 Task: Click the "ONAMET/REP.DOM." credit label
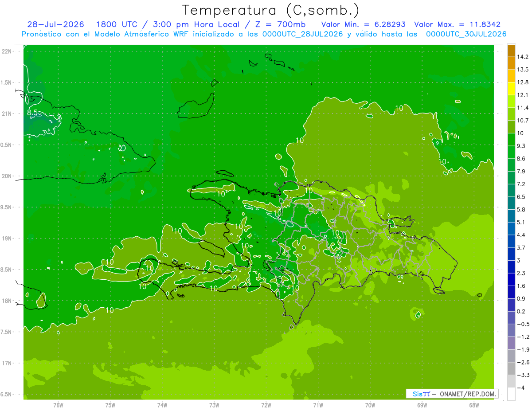[x=468, y=394]
